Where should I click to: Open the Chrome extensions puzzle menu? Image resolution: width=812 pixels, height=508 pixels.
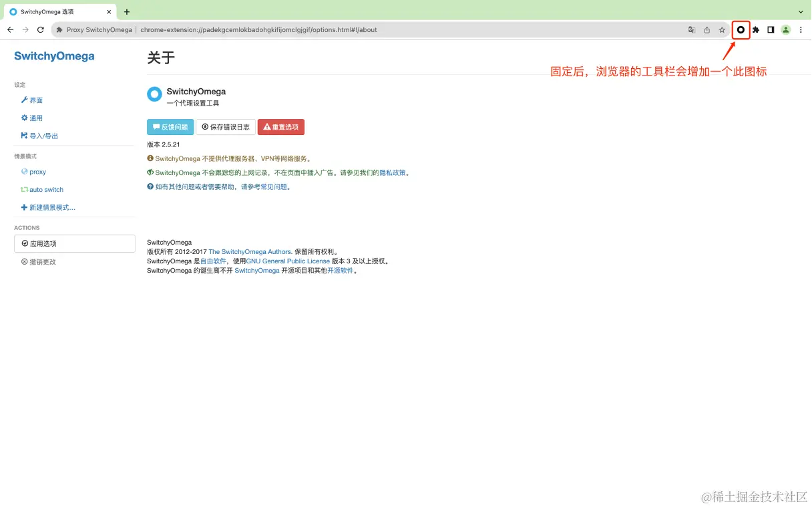[756, 29]
